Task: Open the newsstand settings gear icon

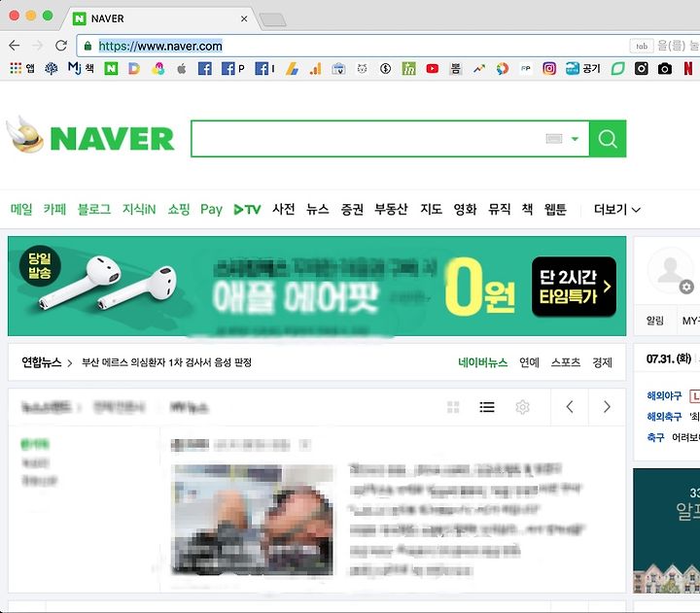Action: (522, 407)
